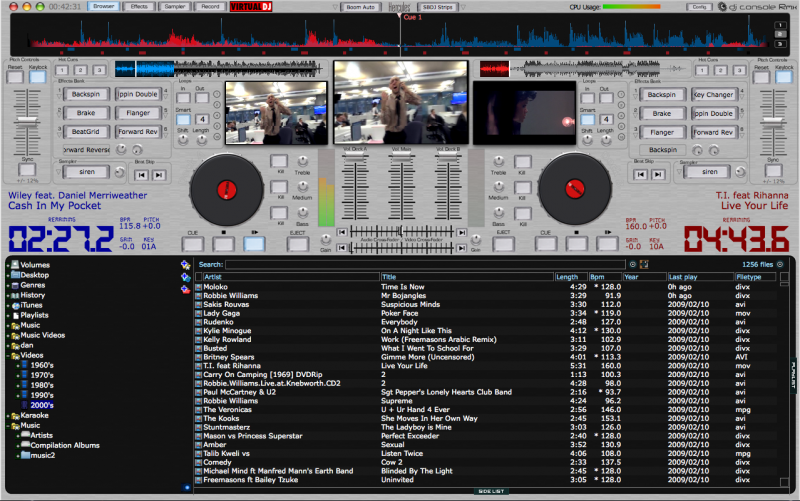Toggle Keylock on the left deck
The height and width of the screenshot is (501, 800).
[37, 76]
